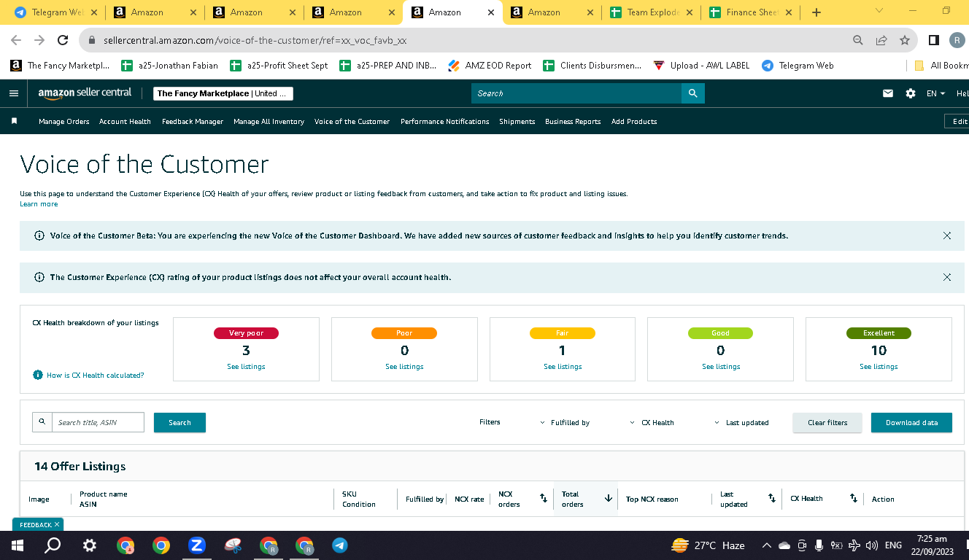Click the info icon beside How is CX Health calculated

pyautogui.click(x=38, y=375)
